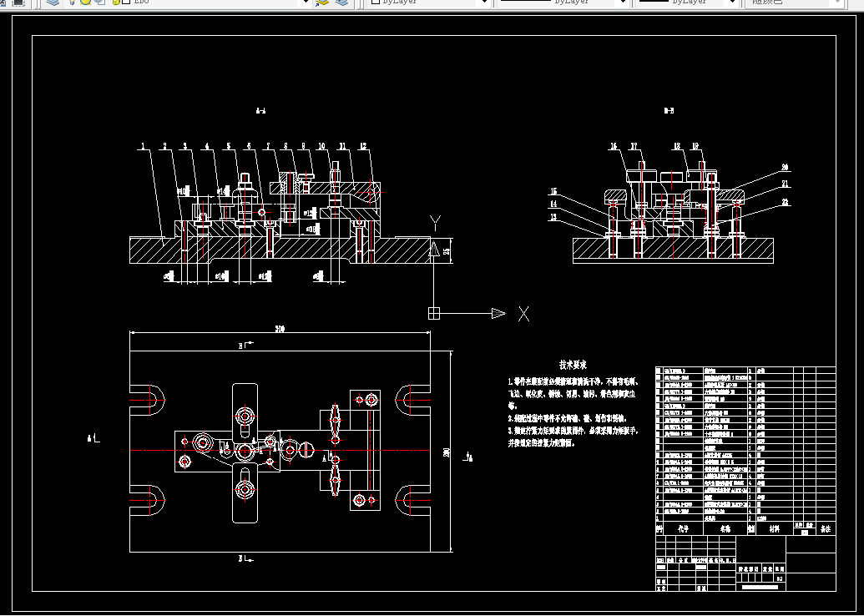This screenshot has height=616, width=864.
Task: Click the section title above the left sectional view
Action: 261,111
